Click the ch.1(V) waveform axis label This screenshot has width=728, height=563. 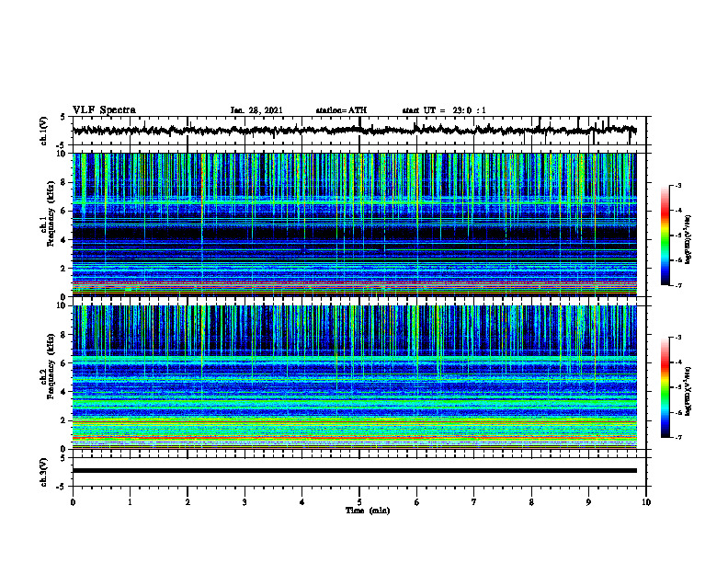pyautogui.click(x=44, y=131)
